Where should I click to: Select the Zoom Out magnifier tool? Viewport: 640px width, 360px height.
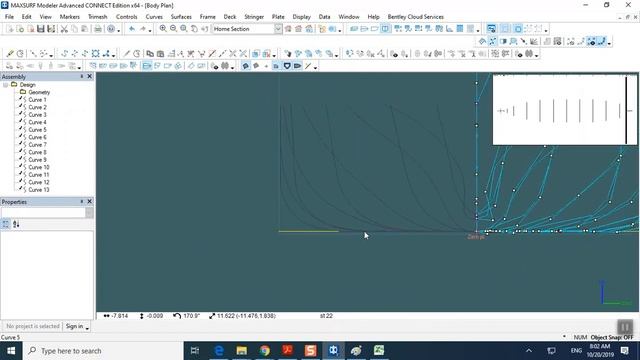tap(173, 29)
